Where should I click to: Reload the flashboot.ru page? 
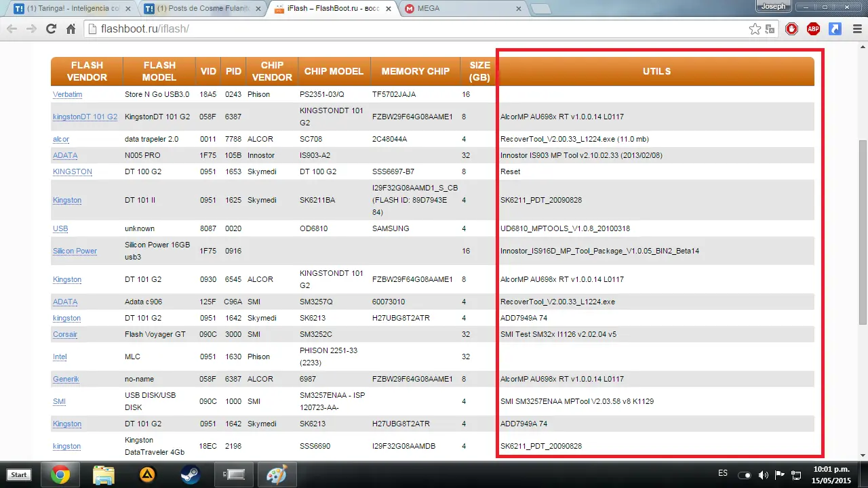pyautogui.click(x=51, y=29)
